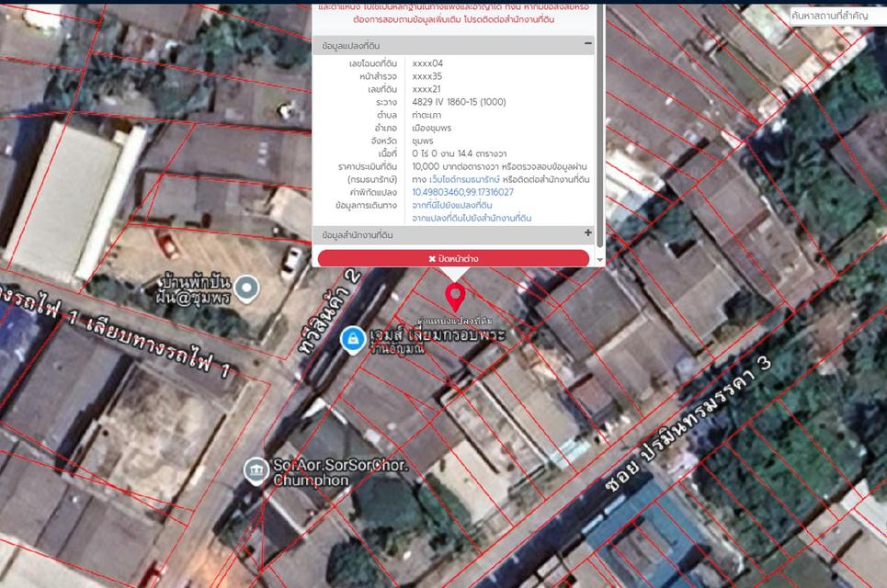Click the map sheet value 4829 IV 1860-15 (1000)

point(459,102)
